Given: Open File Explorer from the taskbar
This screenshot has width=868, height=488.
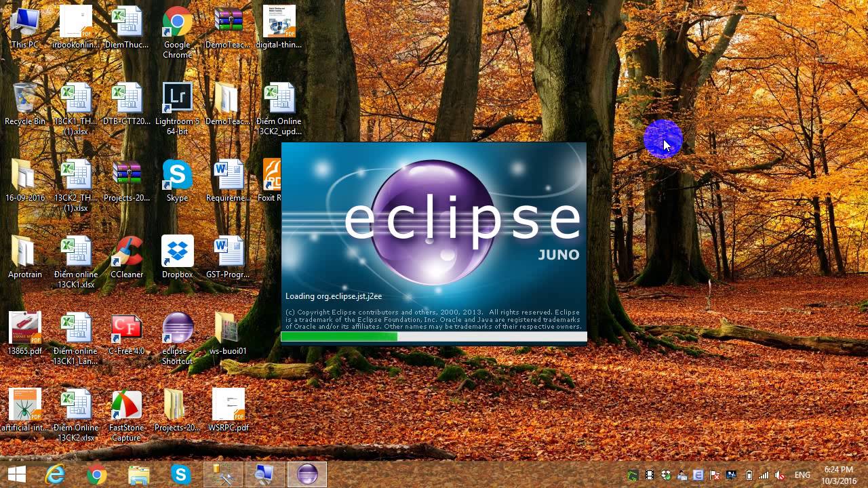Looking at the screenshot, I should click(x=138, y=474).
